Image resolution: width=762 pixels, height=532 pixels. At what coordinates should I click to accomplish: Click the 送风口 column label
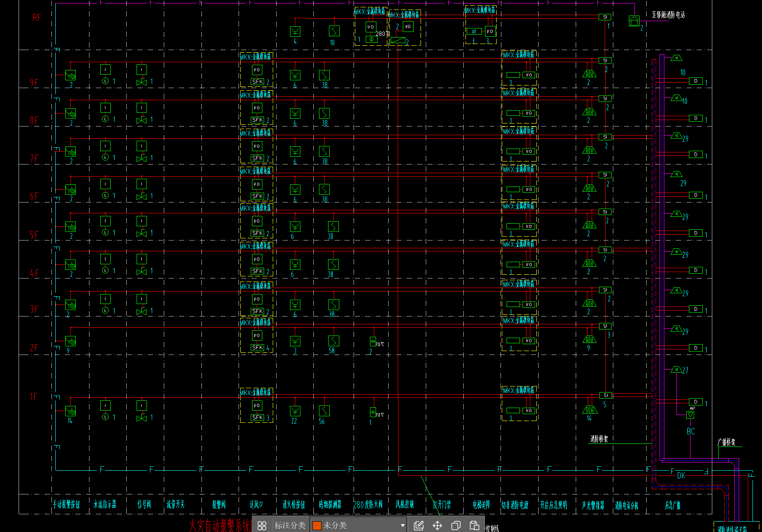coord(256,504)
